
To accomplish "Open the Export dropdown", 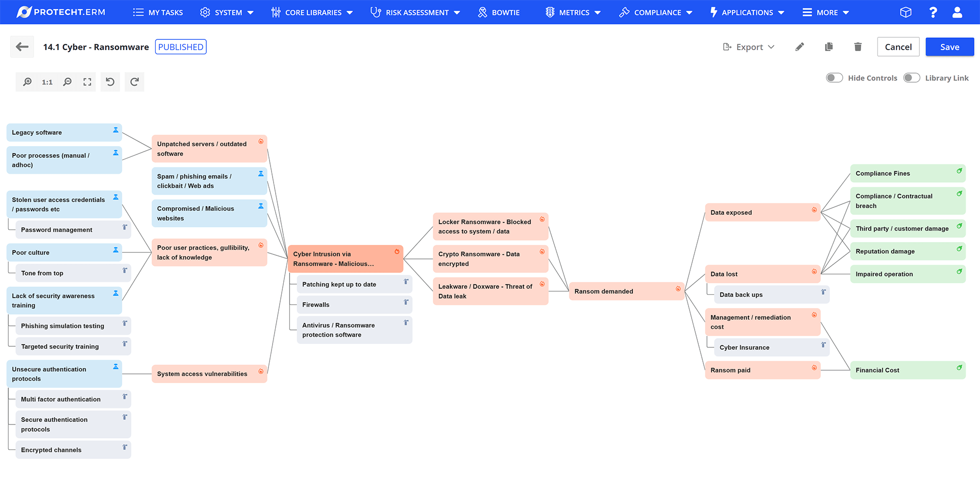I will 749,47.
